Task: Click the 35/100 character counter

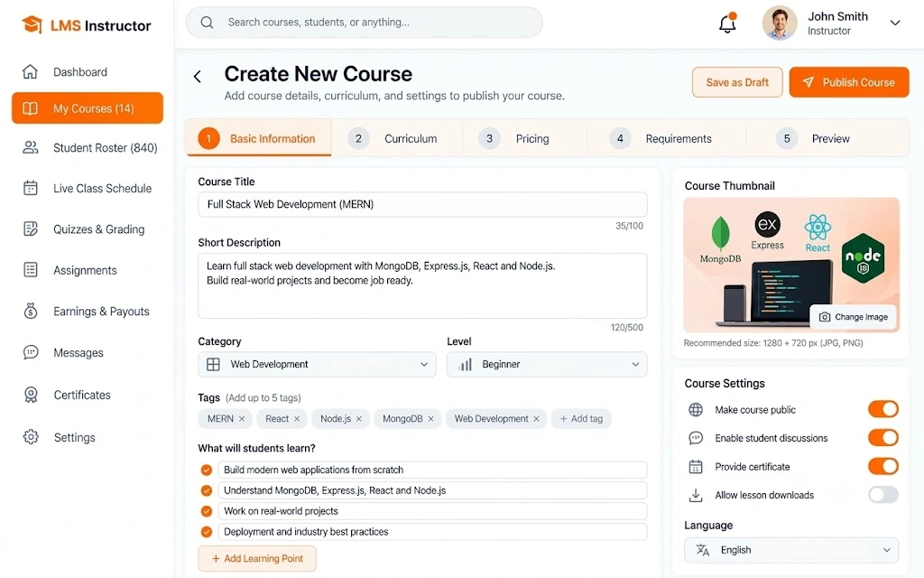Action: [x=629, y=226]
